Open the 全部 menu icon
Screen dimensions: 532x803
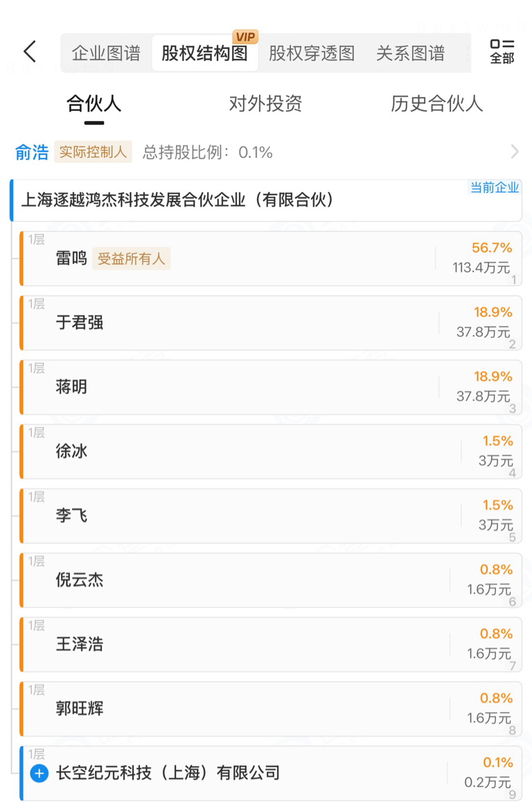pos(502,52)
